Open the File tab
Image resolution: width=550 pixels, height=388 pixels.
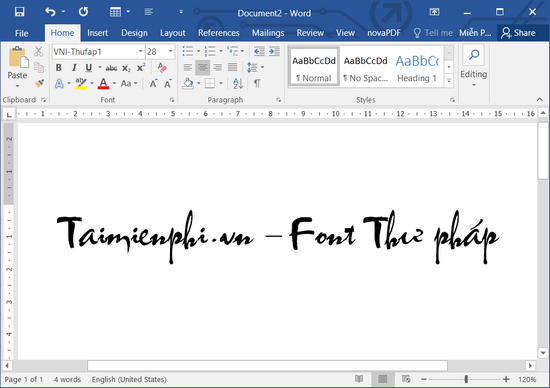(x=21, y=33)
